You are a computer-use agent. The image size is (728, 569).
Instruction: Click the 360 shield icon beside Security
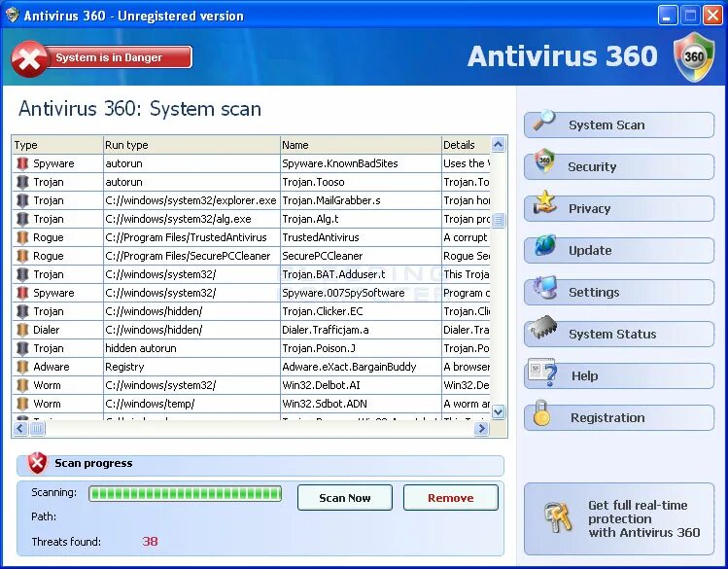pyautogui.click(x=544, y=161)
